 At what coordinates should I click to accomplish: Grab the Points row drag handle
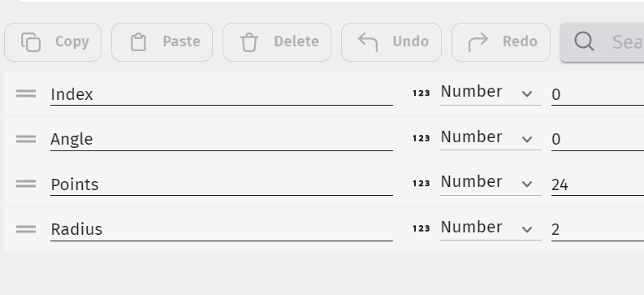[x=26, y=184]
